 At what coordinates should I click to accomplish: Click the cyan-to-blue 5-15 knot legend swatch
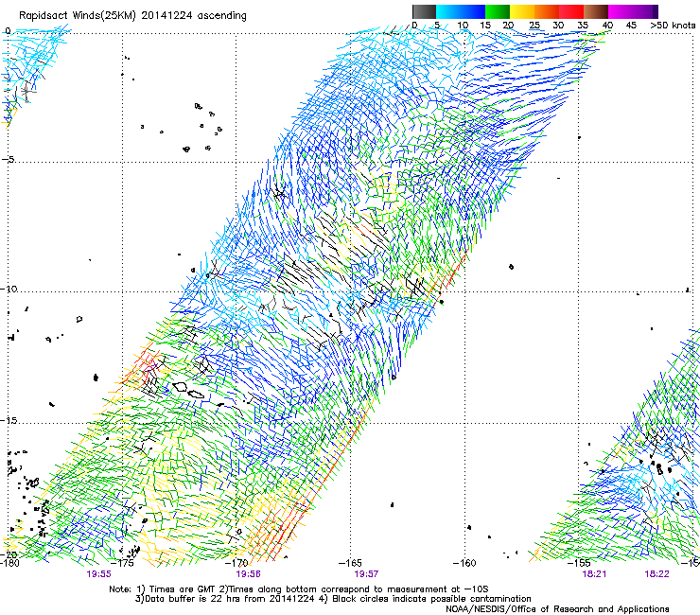point(461,11)
